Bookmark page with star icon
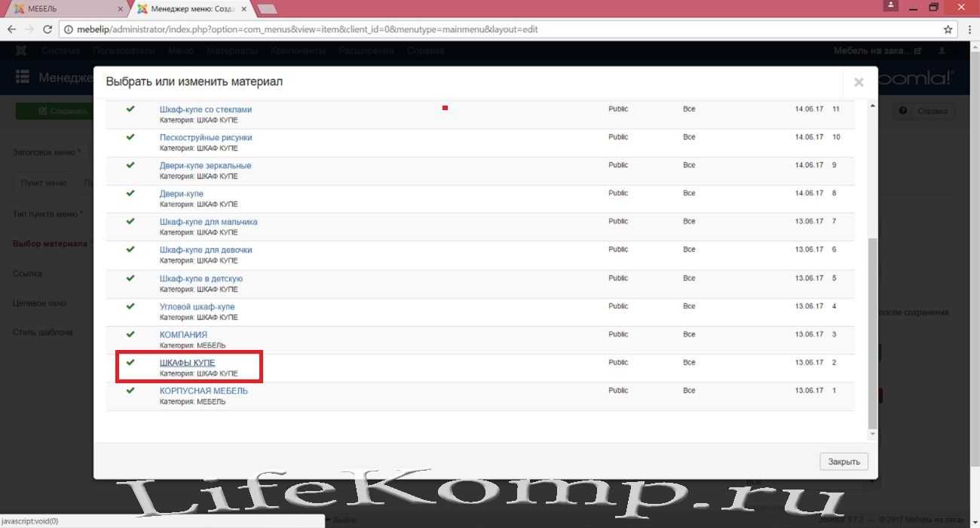The height and width of the screenshot is (528, 980). click(948, 29)
